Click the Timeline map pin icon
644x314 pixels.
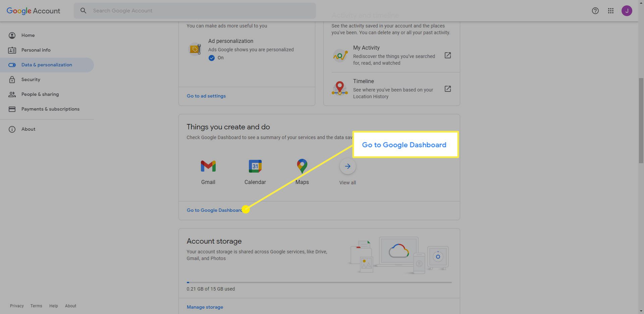(339, 88)
